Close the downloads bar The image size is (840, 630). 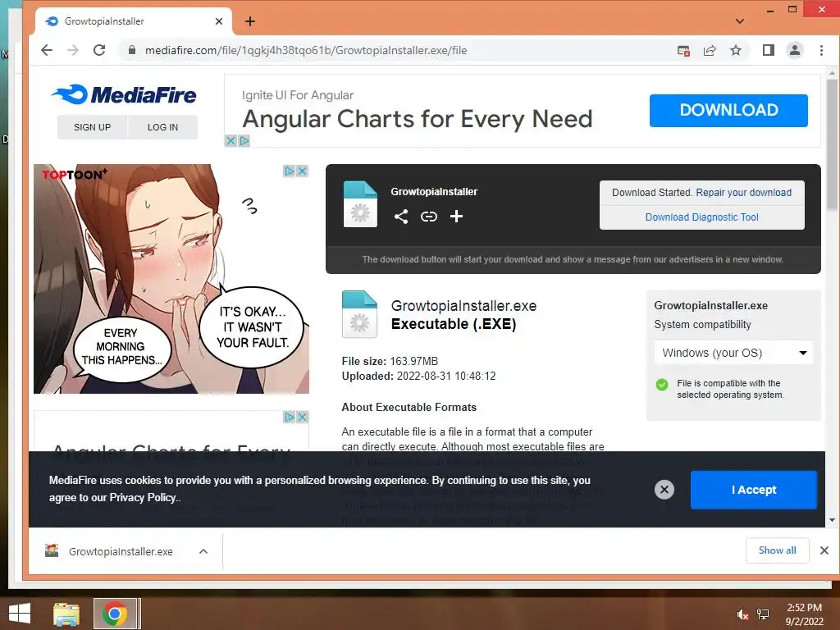pos(824,550)
